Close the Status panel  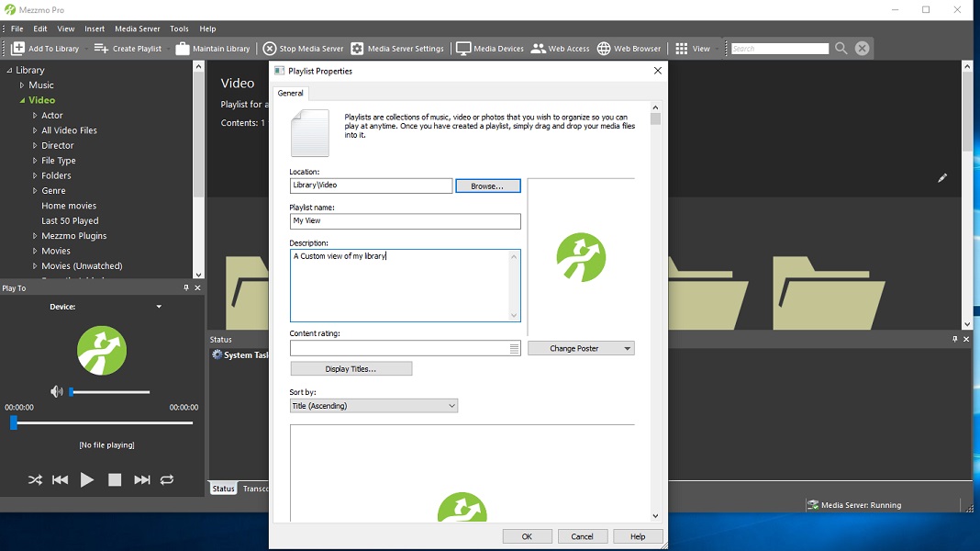click(x=966, y=339)
